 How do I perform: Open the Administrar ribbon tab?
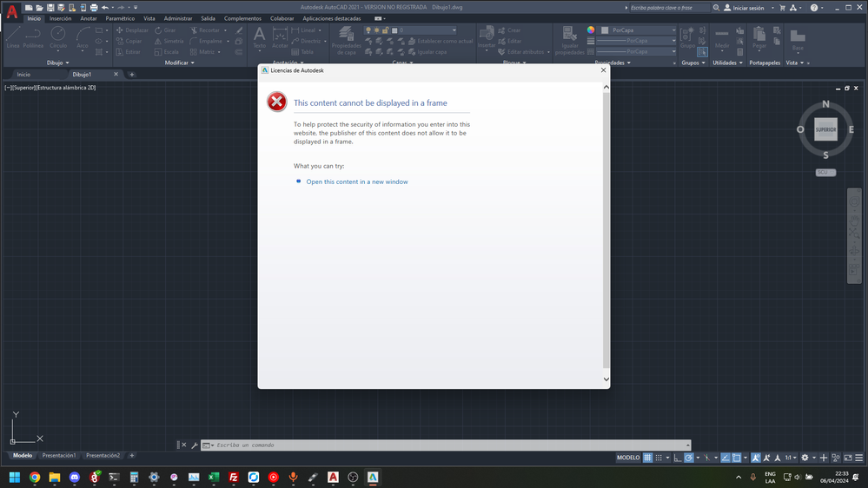pos(178,18)
